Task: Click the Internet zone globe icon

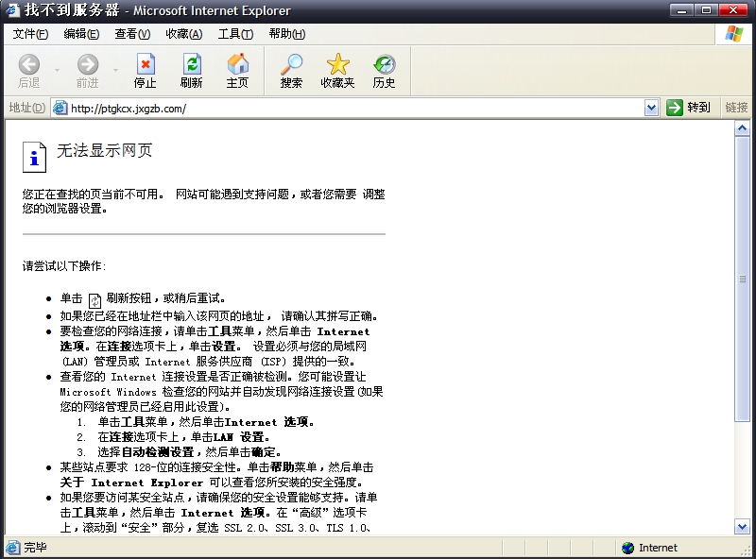Action: [x=627, y=548]
